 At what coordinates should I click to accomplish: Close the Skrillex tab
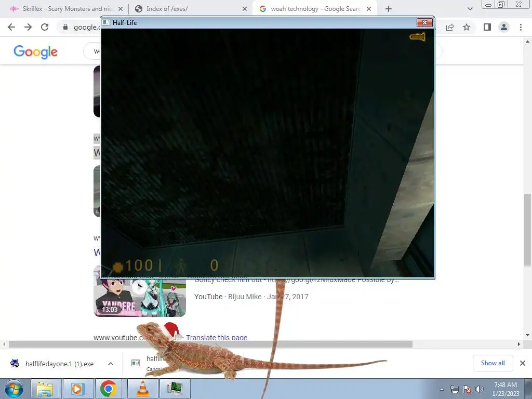(x=121, y=9)
